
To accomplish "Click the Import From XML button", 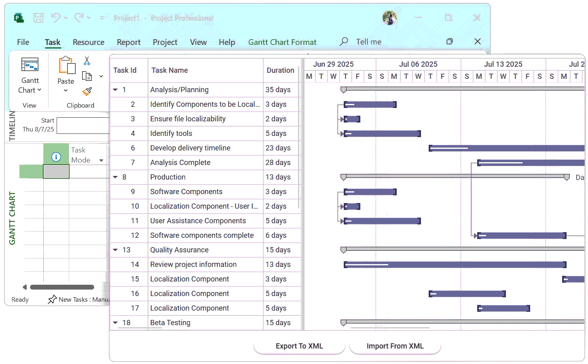I will (395, 346).
